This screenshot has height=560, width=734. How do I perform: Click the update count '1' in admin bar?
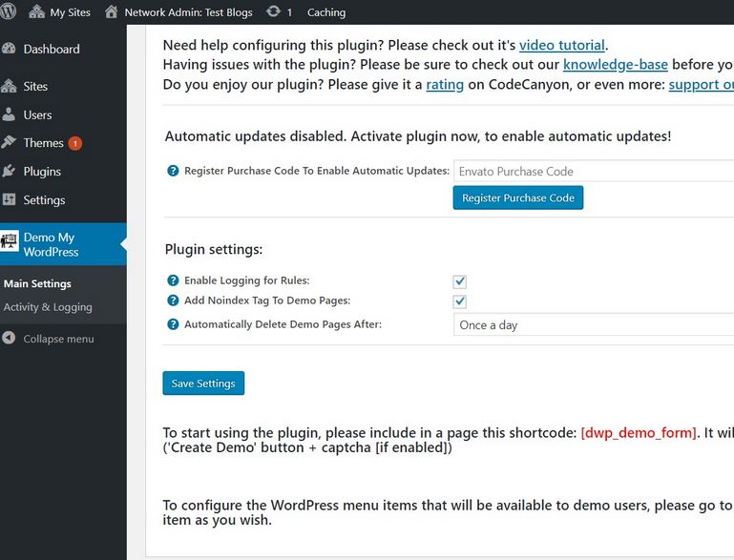289,12
